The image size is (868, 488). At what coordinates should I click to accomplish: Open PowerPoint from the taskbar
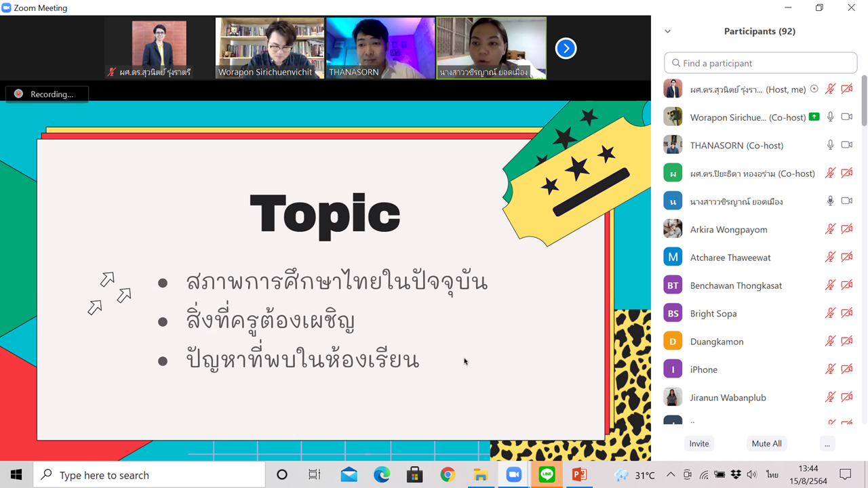tap(579, 474)
